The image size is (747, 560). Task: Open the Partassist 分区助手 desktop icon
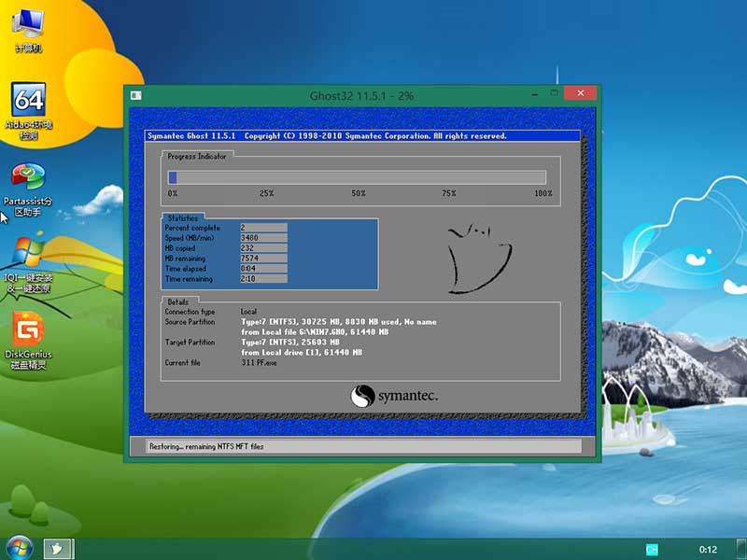tap(28, 190)
